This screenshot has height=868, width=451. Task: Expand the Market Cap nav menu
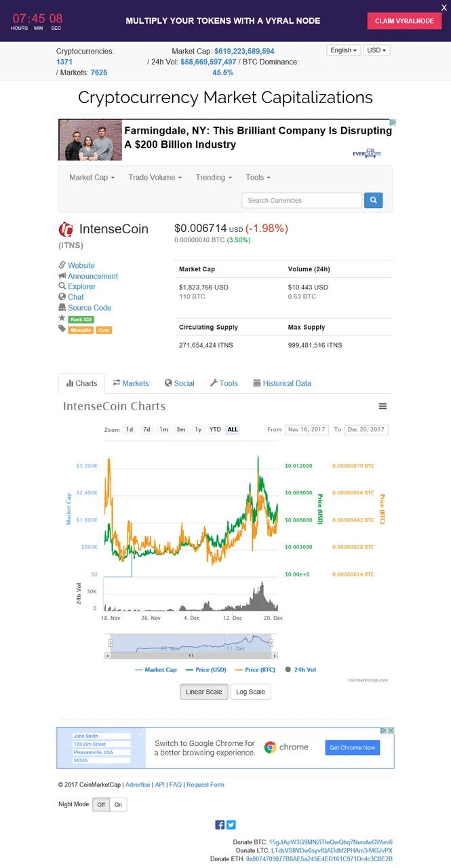click(x=92, y=178)
